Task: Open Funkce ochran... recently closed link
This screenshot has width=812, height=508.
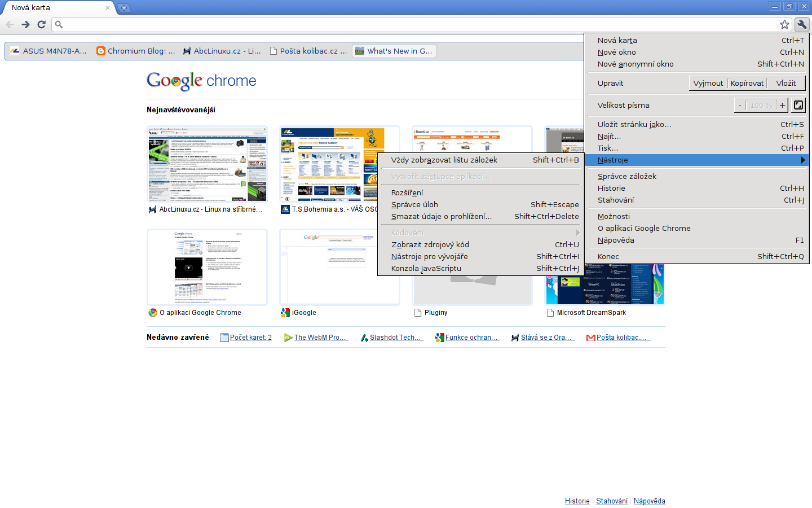Action: [x=467, y=338]
